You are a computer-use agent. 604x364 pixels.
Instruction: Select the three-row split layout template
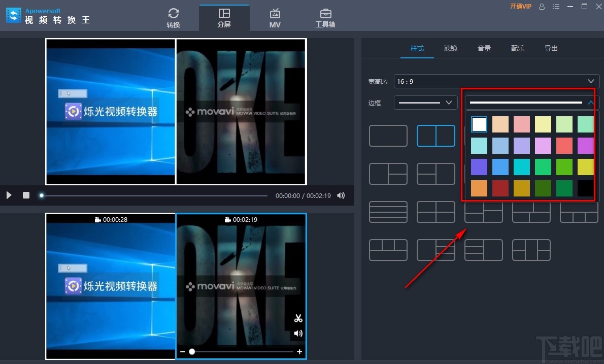tap(388, 212)
